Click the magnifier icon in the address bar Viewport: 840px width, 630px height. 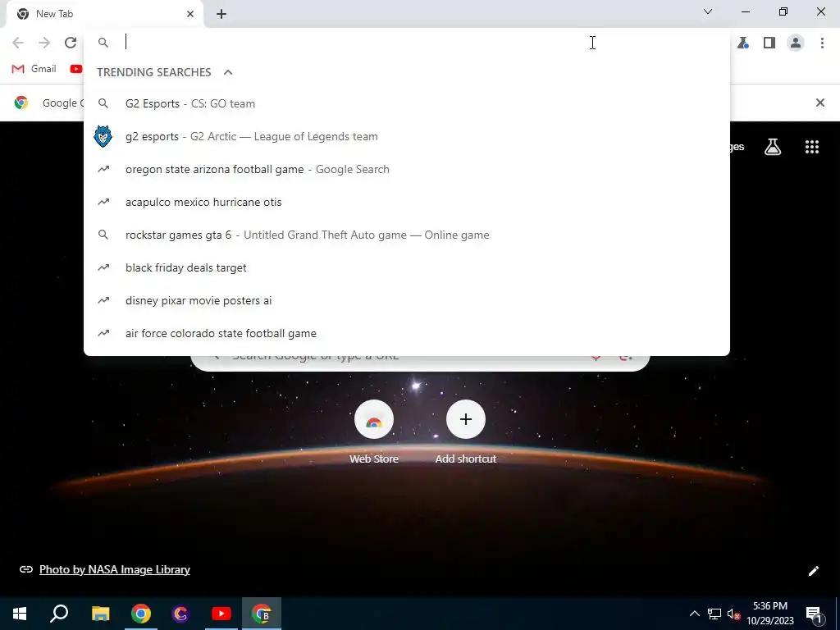[x=103, y=43]
